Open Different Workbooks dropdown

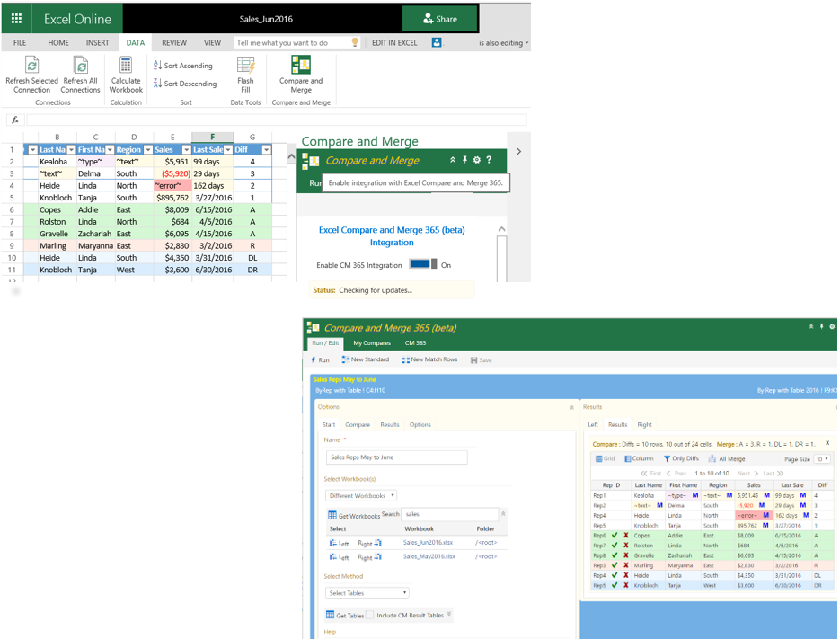coord(361,495)
